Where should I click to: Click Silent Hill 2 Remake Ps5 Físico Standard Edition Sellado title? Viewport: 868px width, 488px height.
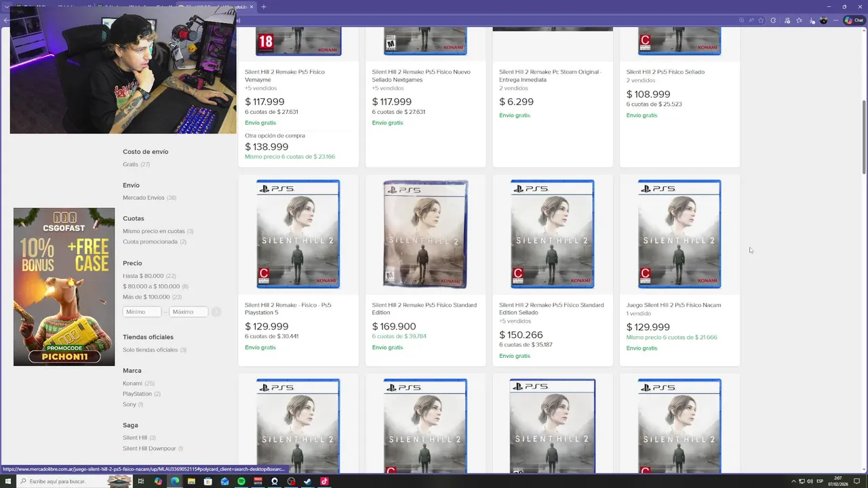(x=551, y=308)
